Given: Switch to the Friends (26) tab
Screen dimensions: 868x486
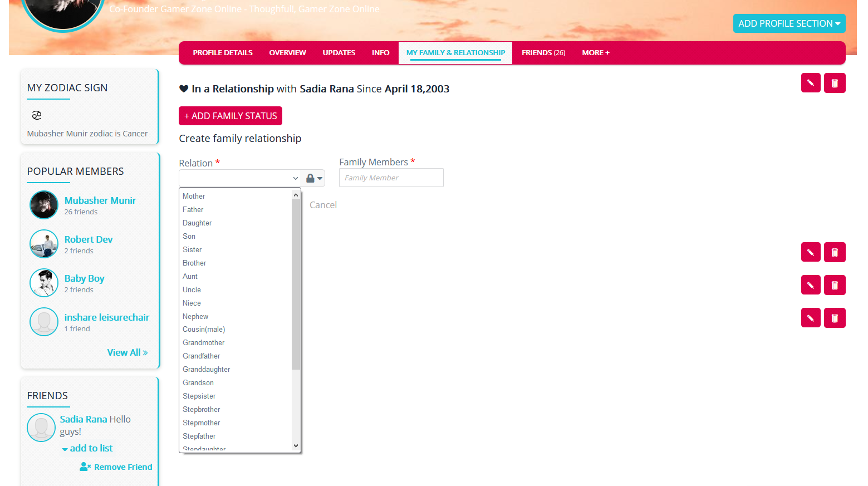Looking at the screenshot, I should 543,53.
